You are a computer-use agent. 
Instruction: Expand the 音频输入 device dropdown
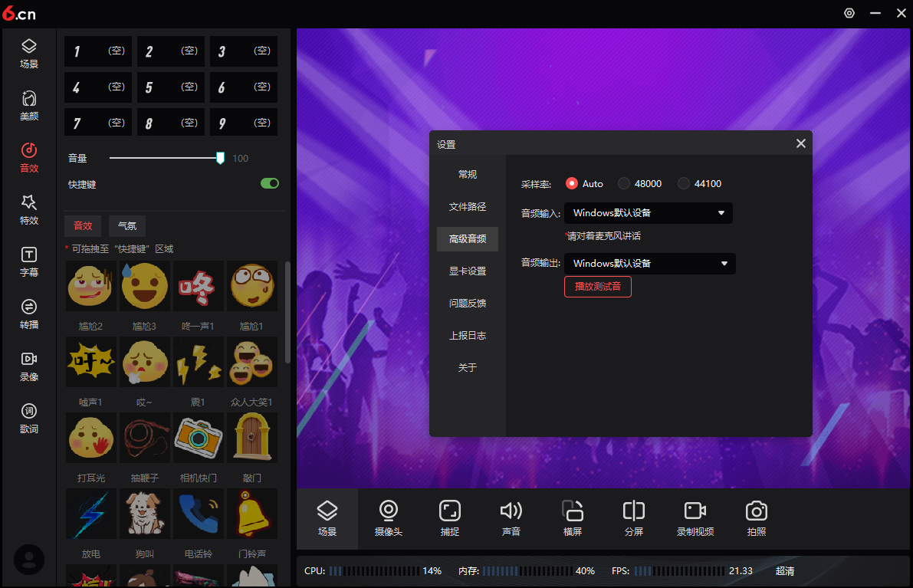[x=649, y=213]
